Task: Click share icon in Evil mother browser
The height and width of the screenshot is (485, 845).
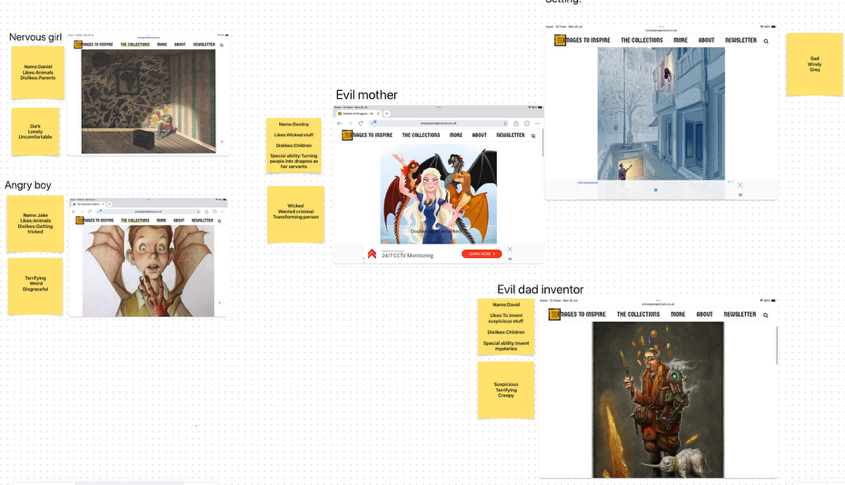Action: 516,123
